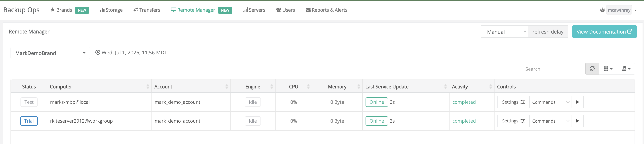Image resolution: width=644 pixels, height=144 pixels.
Task: Expand Commands dropdown for rkiteserver2012@workgroup
Action: coord(550,121)
